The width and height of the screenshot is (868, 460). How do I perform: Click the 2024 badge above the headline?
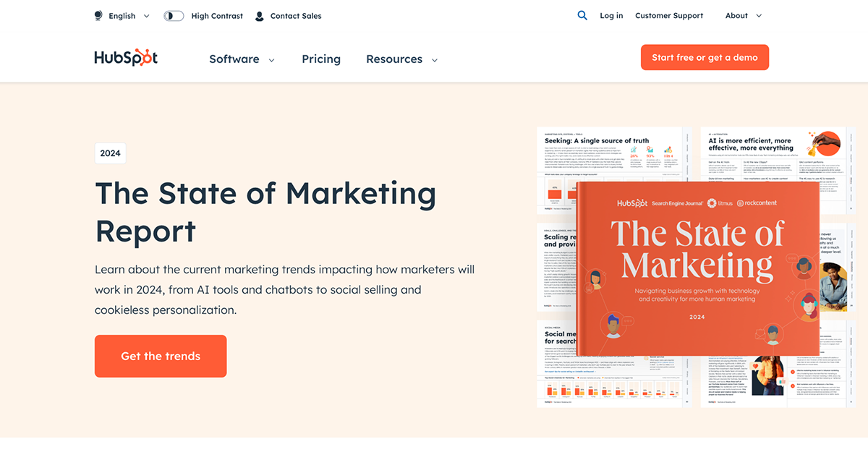(110, 153)
